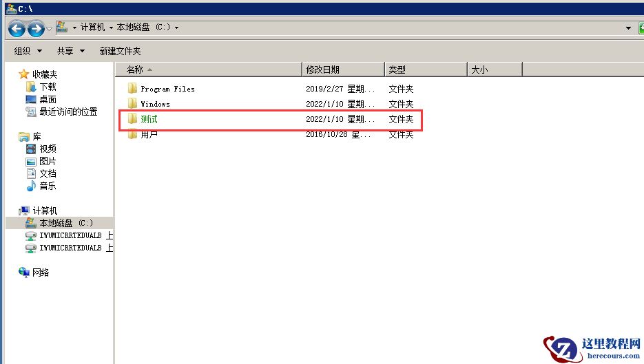Click the 图片 picture icon
The width and height of the screenshot is (644, 364).
pyautogui.click(x=31, y=161)
